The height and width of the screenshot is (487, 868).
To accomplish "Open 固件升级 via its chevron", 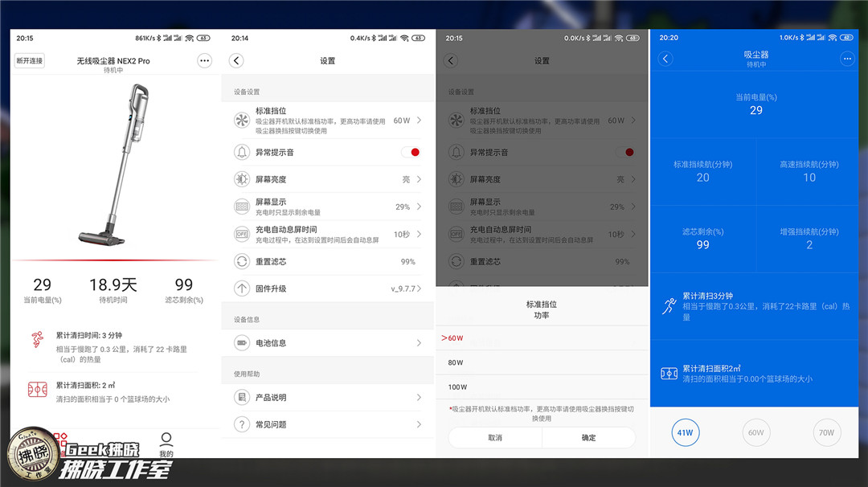I will pyautogui.click(x=419, y=289).
